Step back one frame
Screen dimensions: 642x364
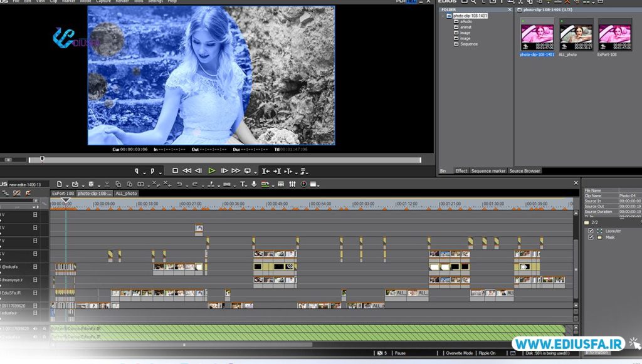click(x=199, y=171)
